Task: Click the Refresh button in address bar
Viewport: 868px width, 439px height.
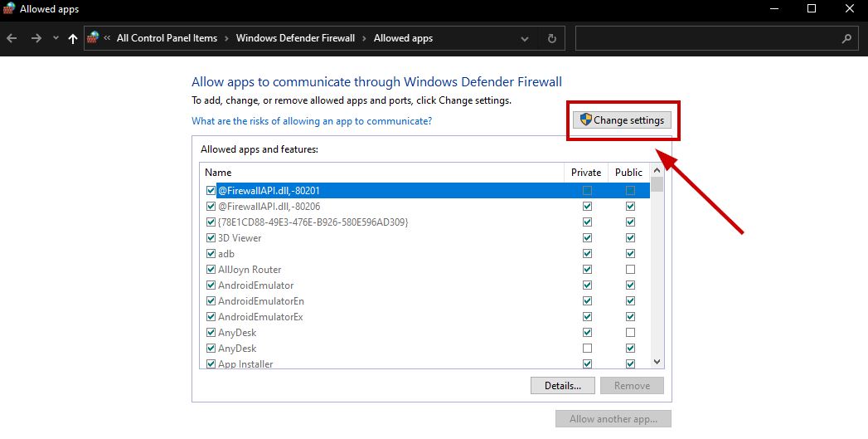Action: 552,38
